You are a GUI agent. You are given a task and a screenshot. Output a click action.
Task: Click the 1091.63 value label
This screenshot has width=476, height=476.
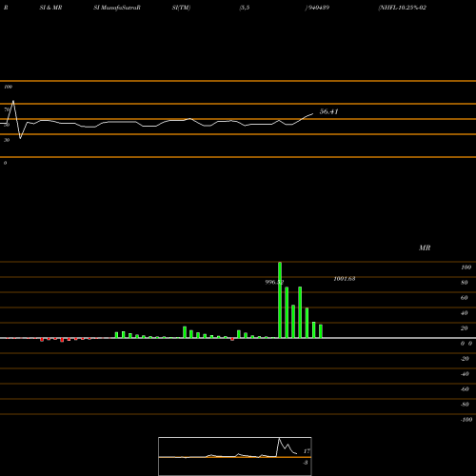(x=345, y=279)
